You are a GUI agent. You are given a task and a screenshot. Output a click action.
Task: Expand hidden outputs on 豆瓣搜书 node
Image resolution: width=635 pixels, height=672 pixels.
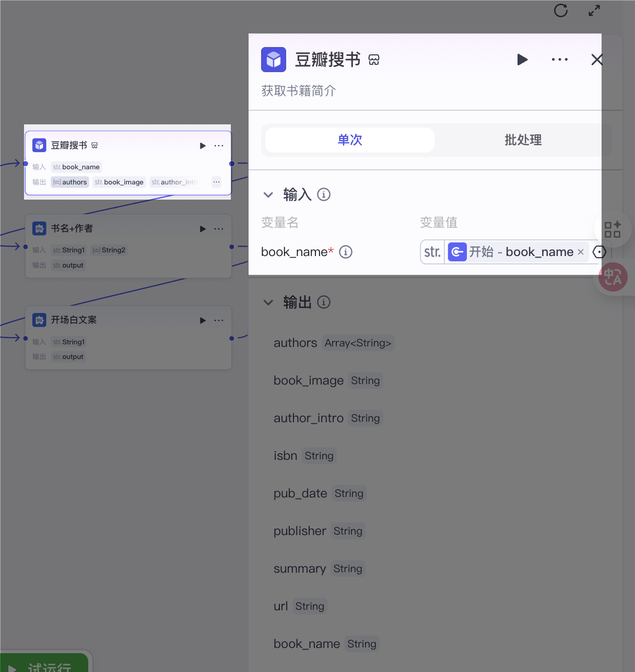pos(217,182)
